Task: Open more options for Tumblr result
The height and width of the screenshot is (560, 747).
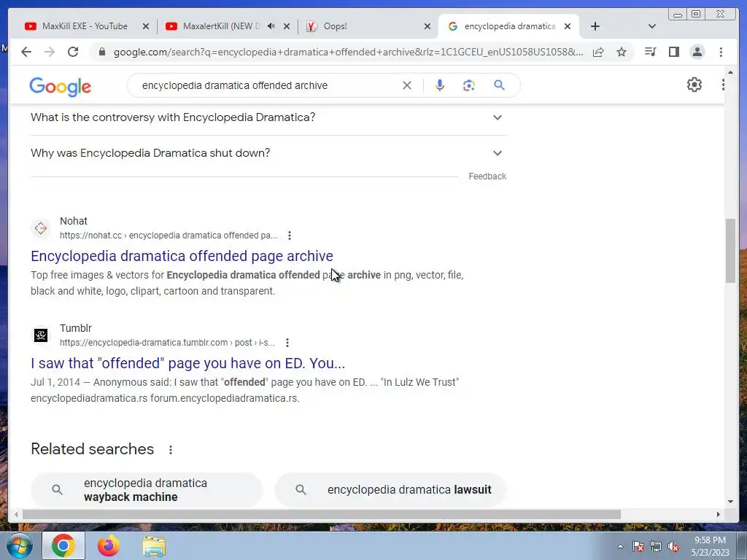Action: pyautogui.click(x=287, y=343)
